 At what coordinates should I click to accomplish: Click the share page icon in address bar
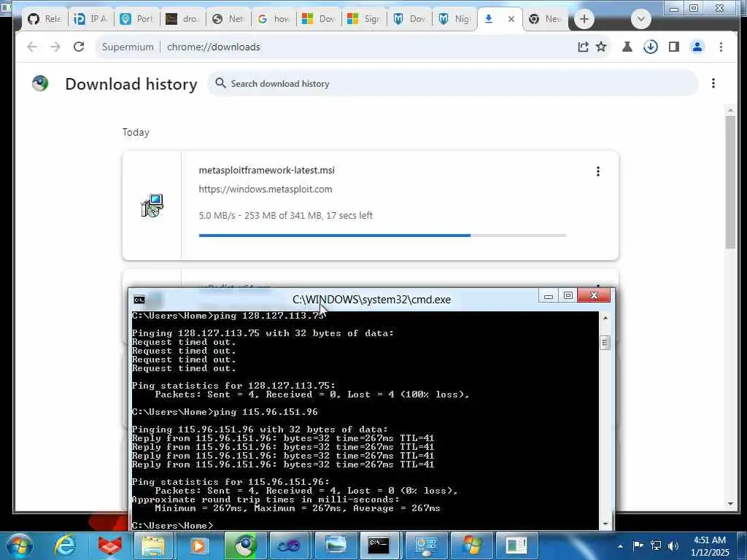click(x=583, y=47)
